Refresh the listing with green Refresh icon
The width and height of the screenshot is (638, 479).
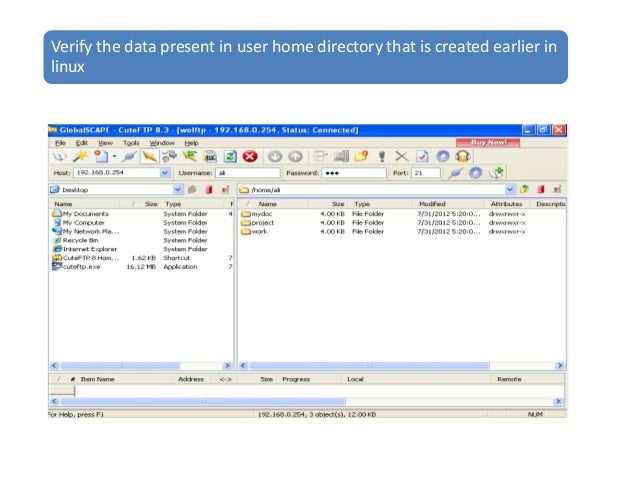tap(230, 156)
